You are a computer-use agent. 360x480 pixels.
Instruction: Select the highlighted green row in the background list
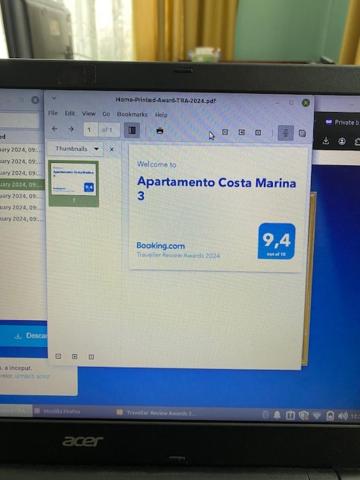22,184
